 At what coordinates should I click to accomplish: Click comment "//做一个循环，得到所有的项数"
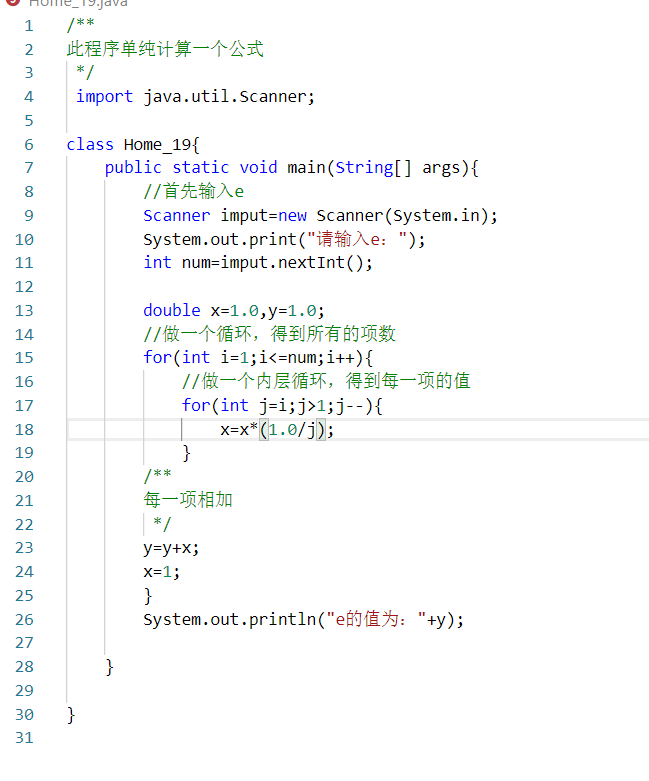[x=269, y=334]
